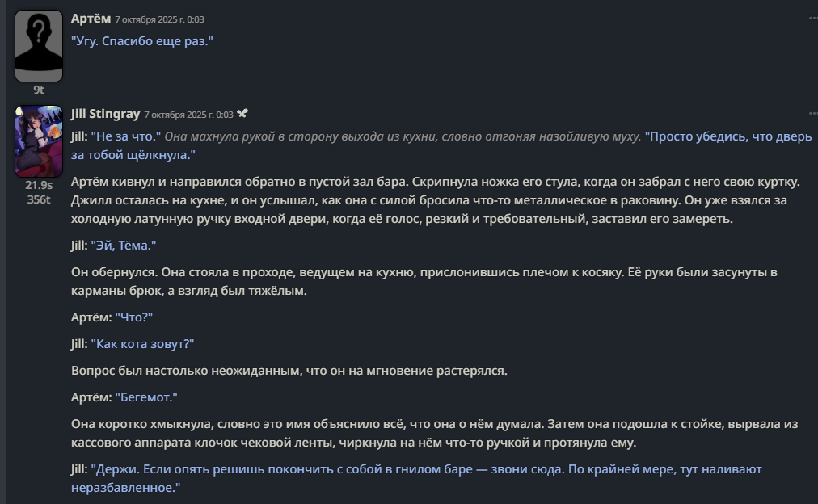Click Артём's silhouette avatar
The height and width of the screenshot is (504, 818).
[39, 46]
